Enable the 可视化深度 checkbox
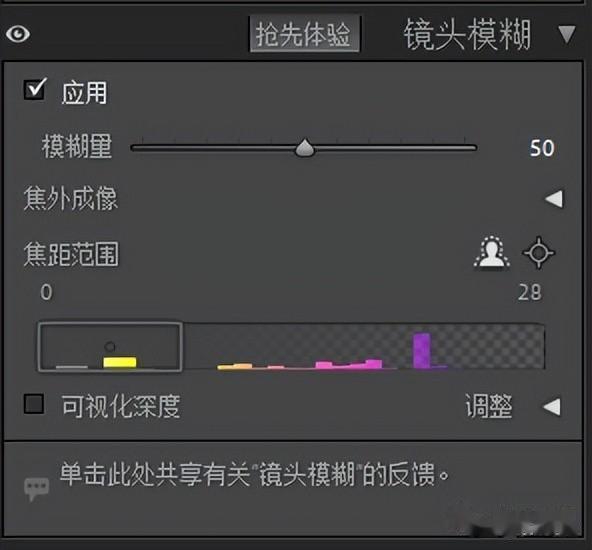The width and height of the screenshot is (592, 550). (x=34, y=404)
